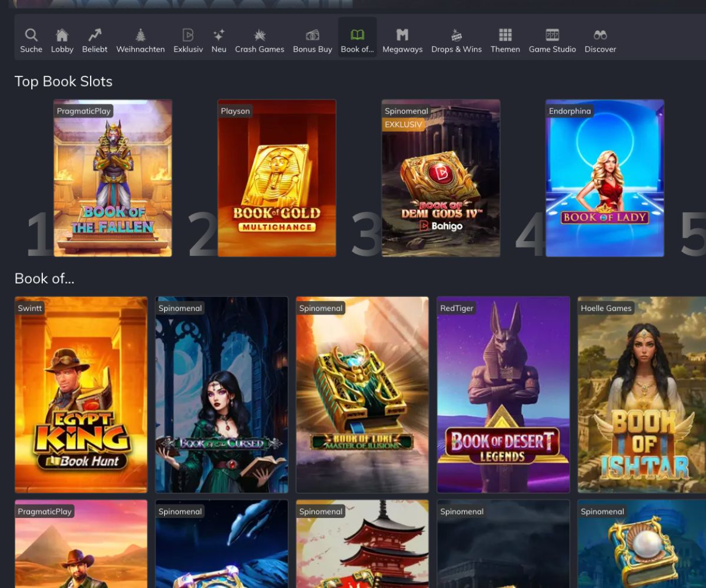
Task: Select the Bonus Buy icon
Action: coord(312,35)
